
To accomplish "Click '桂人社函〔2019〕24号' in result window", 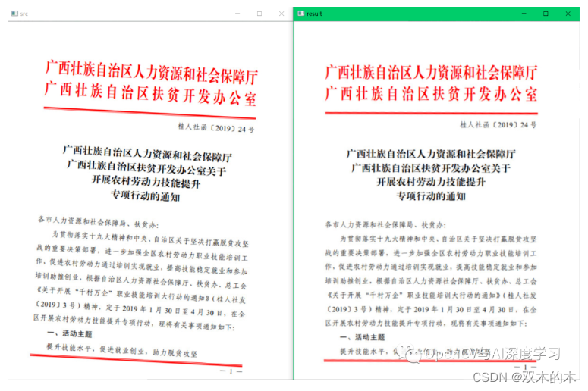I will pyautogui.click(x=498, y=125).
